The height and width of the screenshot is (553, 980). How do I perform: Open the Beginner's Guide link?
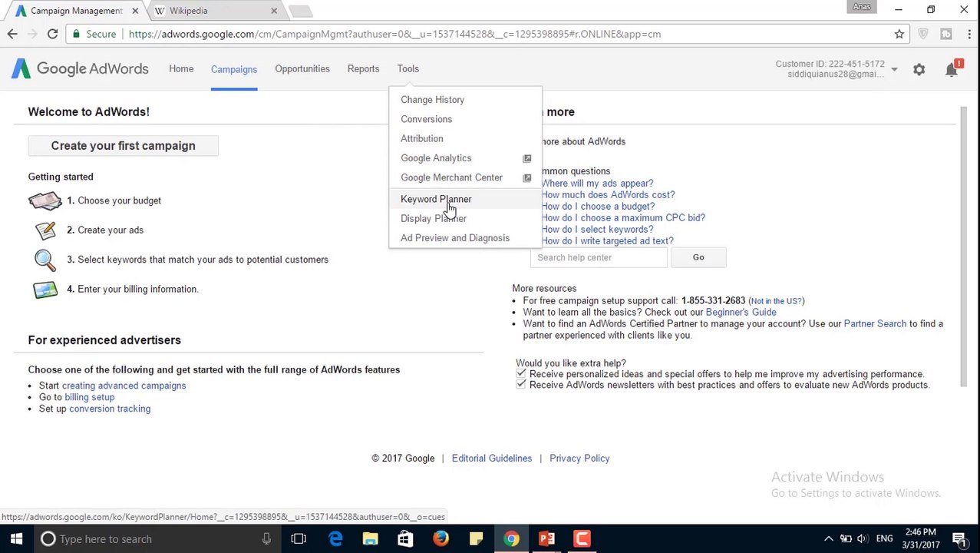click(x=741, y=313)
